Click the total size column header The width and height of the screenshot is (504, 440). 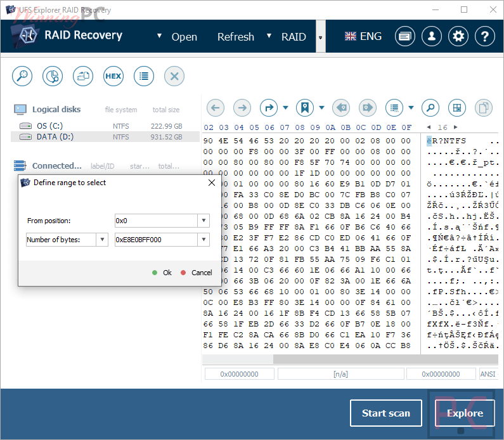[166, 110]
